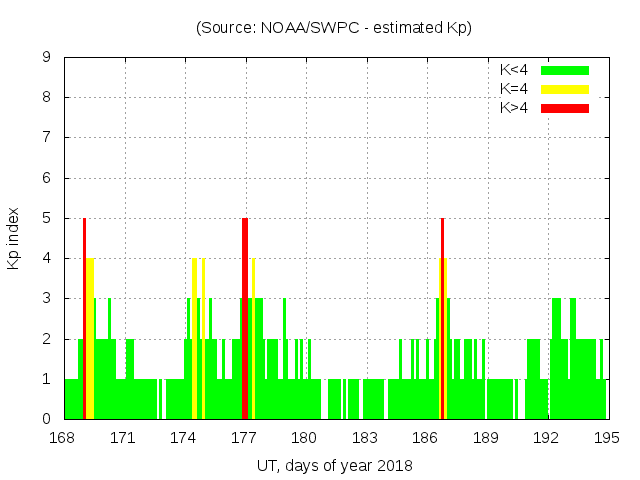Click the y-axis tick label 9
Screen dimensions: 640x480
47,58
